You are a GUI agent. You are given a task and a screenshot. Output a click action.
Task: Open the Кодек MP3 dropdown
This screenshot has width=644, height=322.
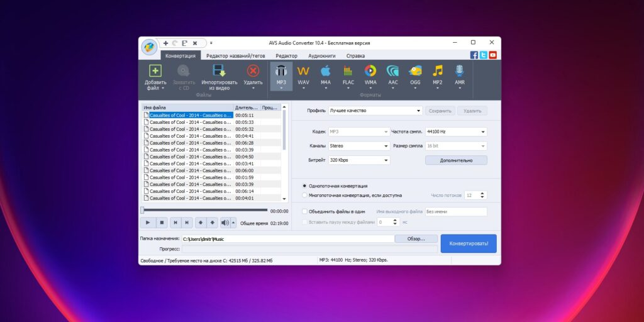coord(359,132)
